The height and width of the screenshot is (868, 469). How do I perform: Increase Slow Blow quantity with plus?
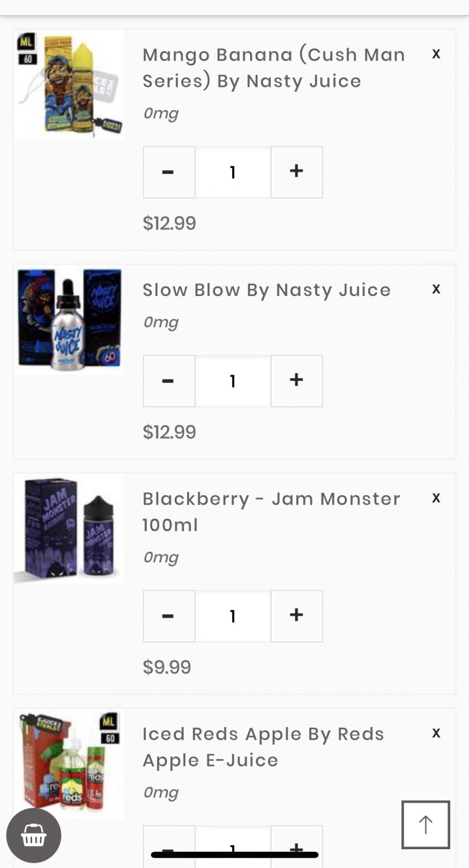(296, 381)
